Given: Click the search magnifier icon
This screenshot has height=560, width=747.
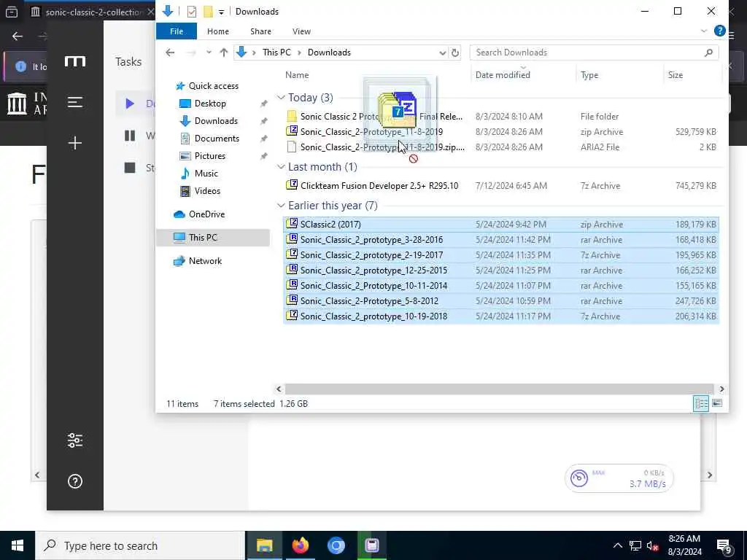Looking at the screenshot, I should point(708,52).
